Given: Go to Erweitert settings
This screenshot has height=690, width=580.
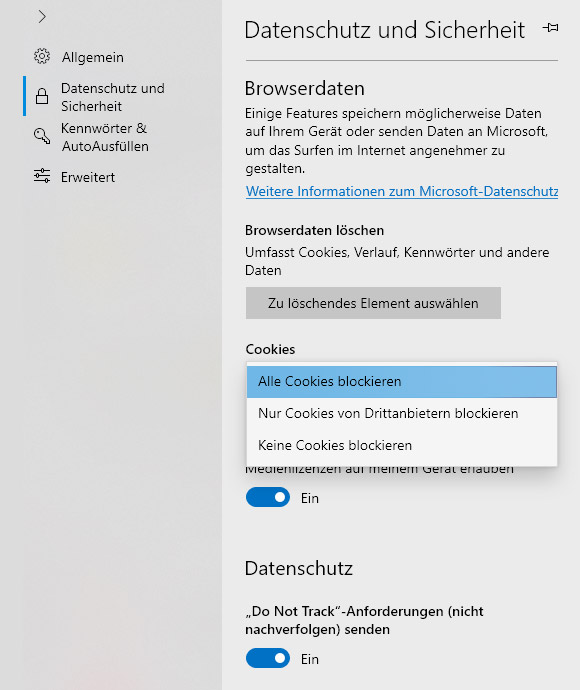Looking at the screenshot, I should [88, 177].
